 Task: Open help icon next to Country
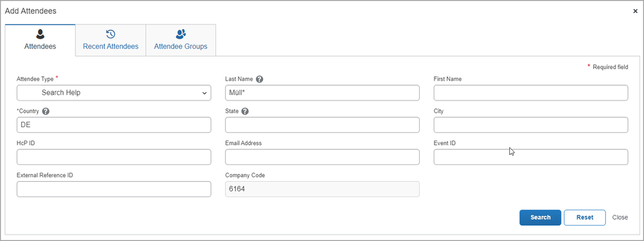tap(46, 111)
